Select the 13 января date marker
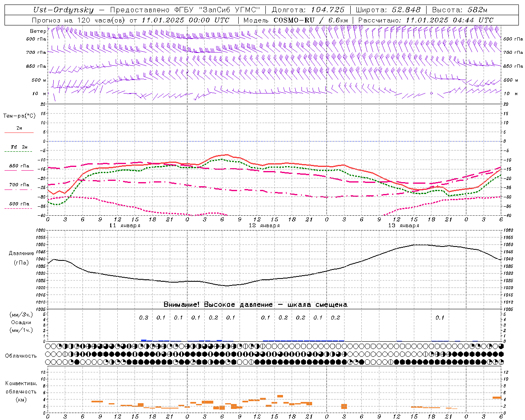Image resolution: width=525 pixels, height=420 pixels. coord(404,226)
